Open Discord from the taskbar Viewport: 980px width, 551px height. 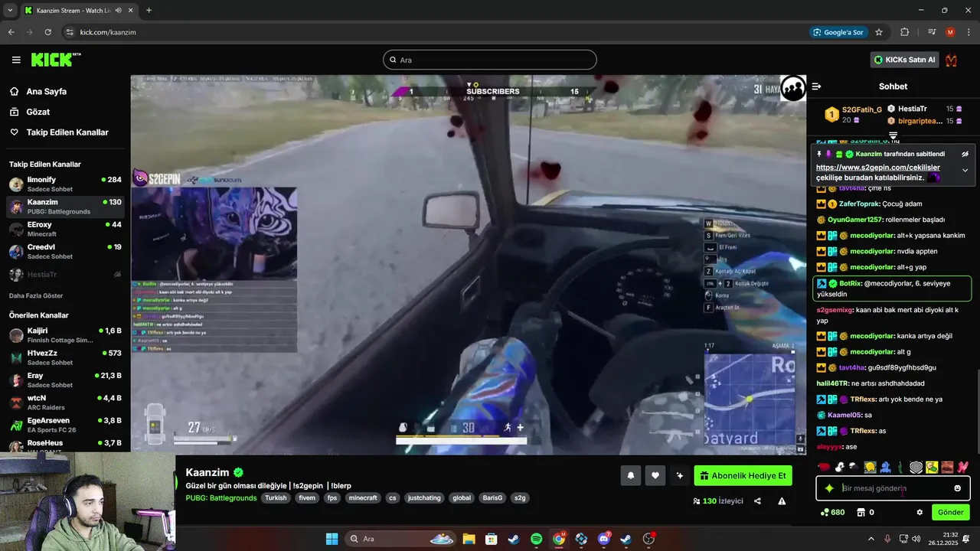604,539
